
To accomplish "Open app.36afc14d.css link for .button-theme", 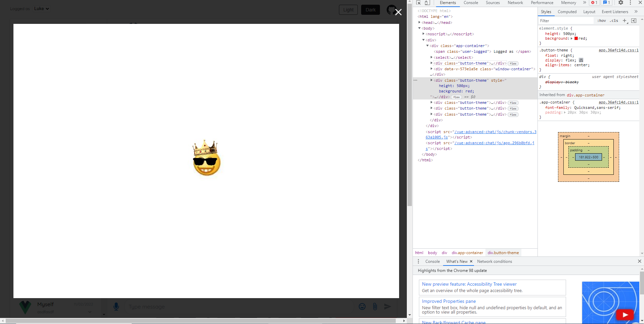I will click(x=618, y=50).
